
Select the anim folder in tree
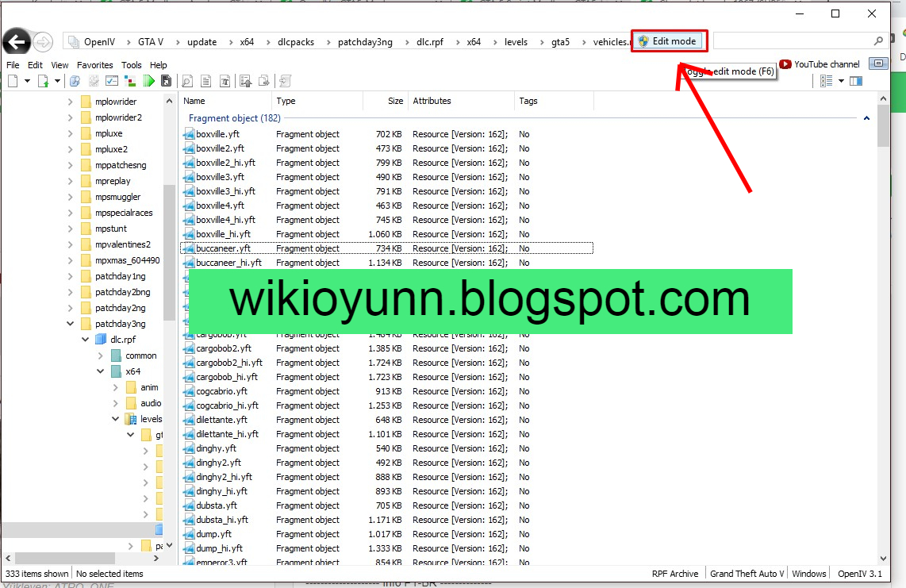[149, 387]
